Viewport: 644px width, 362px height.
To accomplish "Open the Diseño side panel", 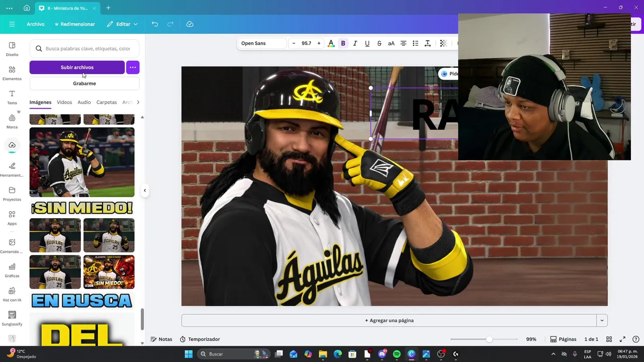I will pyautogui.click(x=12, y=49).
